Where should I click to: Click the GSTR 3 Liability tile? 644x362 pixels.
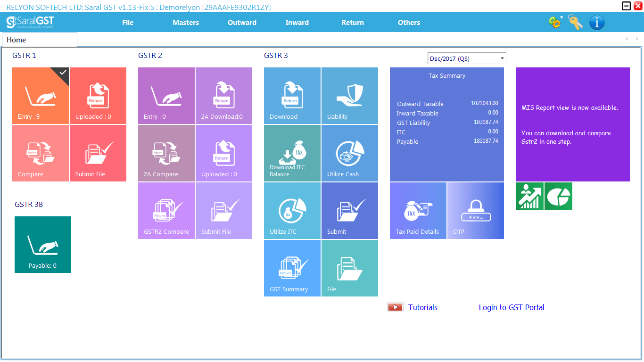(x=350, y=96)
